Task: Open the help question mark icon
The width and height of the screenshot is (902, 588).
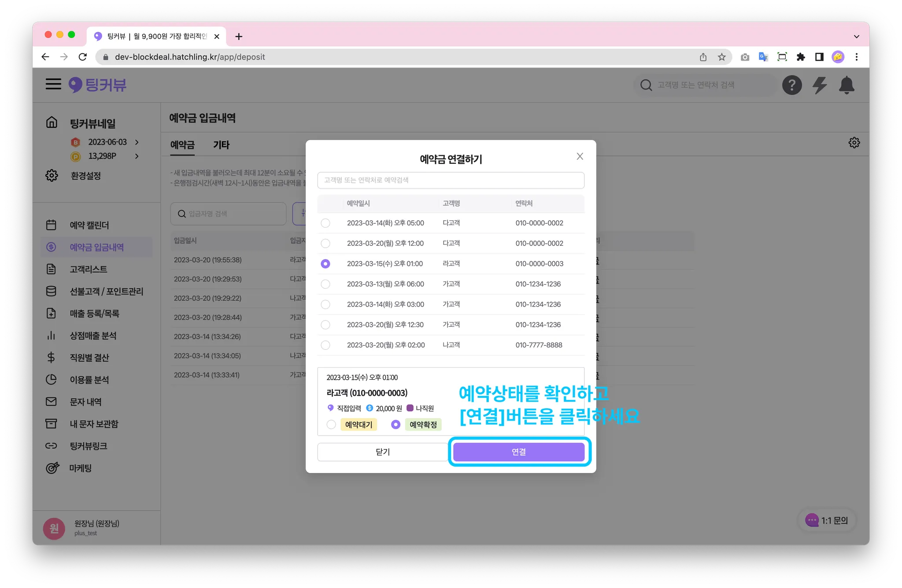Action: tap(791, 85)
